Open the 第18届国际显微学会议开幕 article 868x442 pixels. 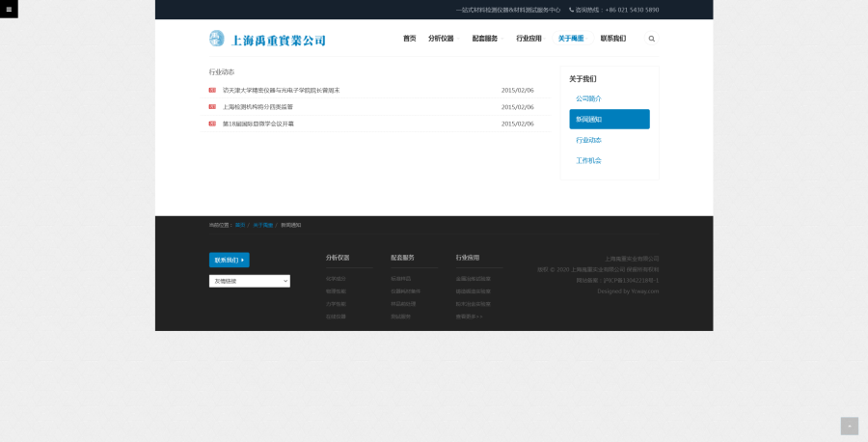click(258, 124)
